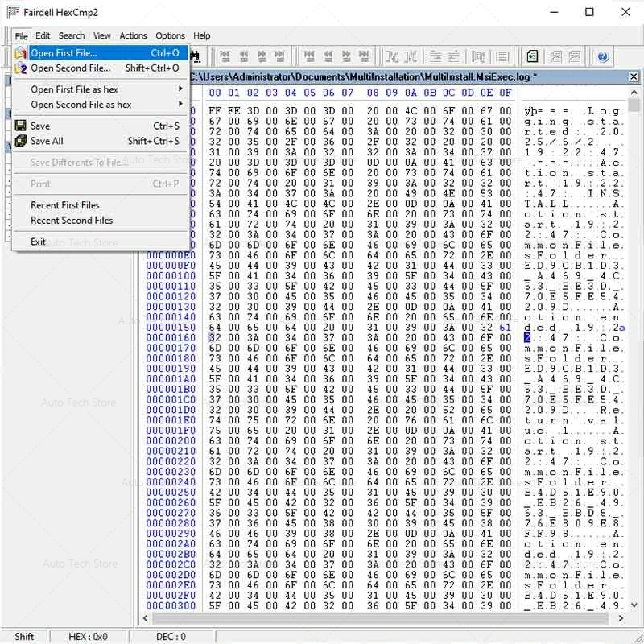The height and width of the screenshot is (644, 644).
Task: Open the Edit menu
Action: (x=43, y=35)
